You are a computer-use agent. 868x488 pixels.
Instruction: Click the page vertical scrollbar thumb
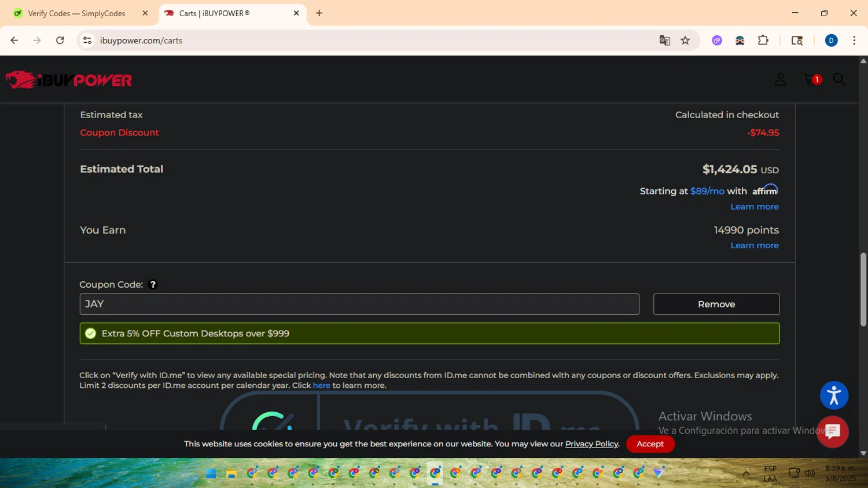tap(863, 289)
